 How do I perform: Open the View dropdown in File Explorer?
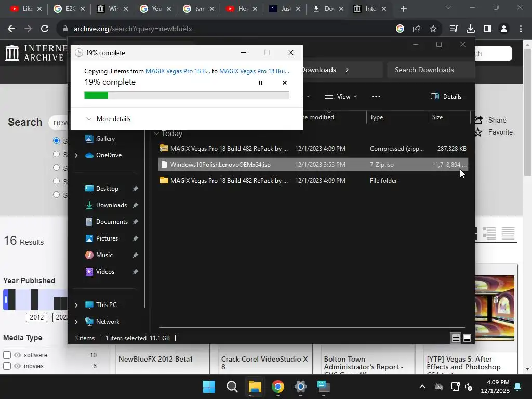(341, 96)
